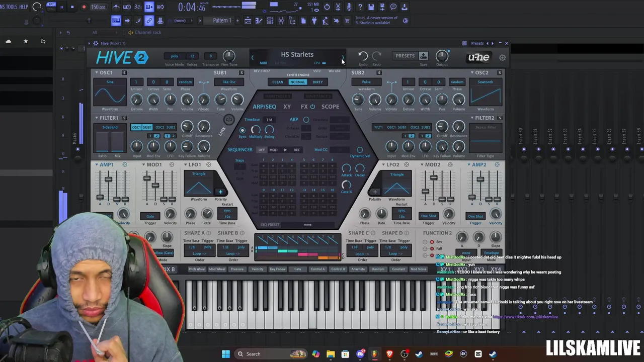The height and width of the screenshot is (362, 644).
Task: Open the channel rack view icon
Action: pos(270,21)
